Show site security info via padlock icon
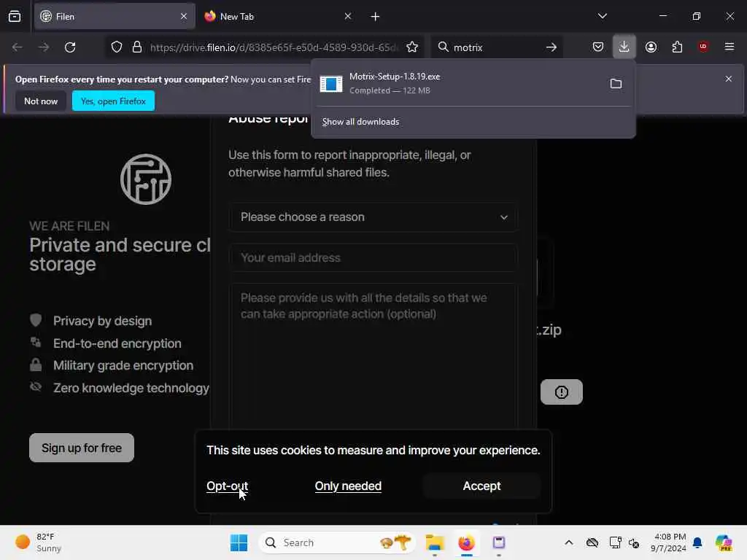 coord(137,47)
